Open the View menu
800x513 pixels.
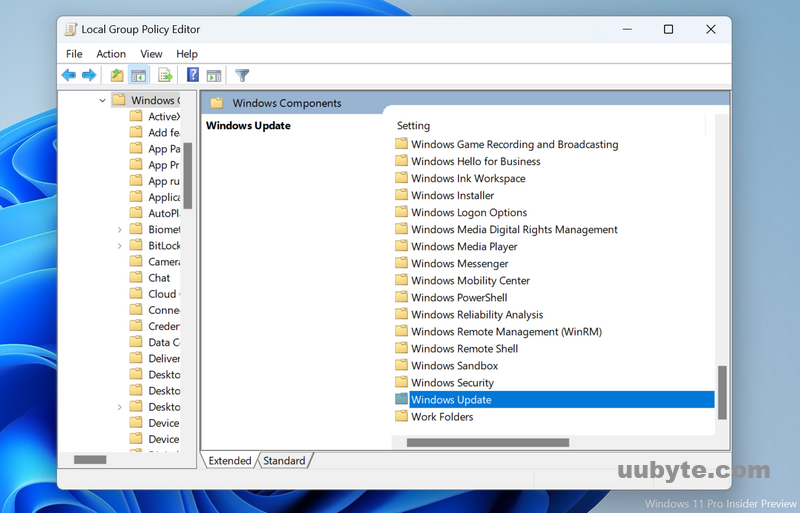[151, 54]
